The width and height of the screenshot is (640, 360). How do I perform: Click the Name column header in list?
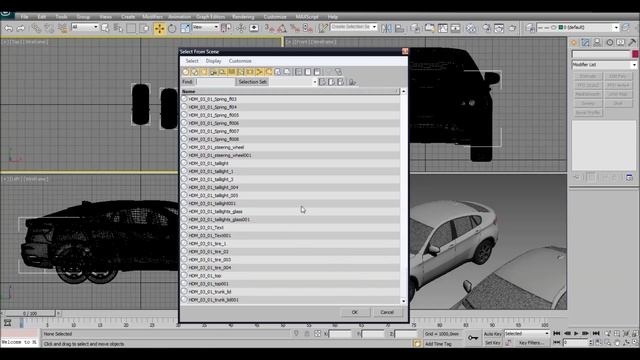[x=290, y=91]
